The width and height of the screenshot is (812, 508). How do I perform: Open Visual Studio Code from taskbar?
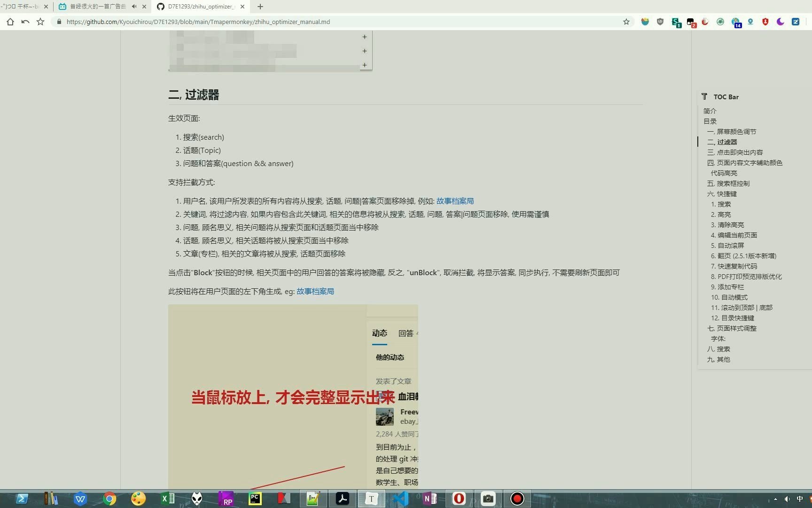point(400,499)
